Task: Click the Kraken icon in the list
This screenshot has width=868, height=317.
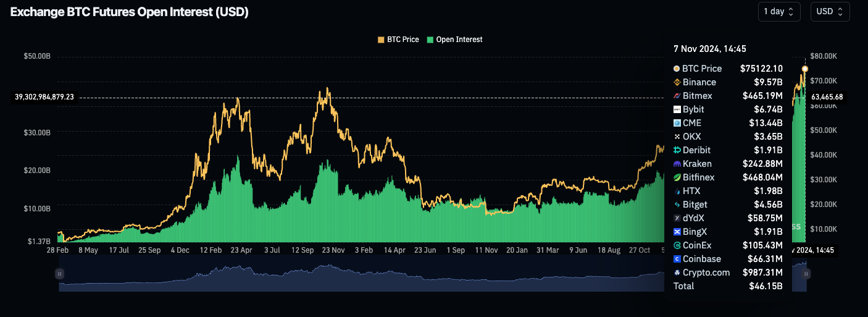Action: pos(677,164)
